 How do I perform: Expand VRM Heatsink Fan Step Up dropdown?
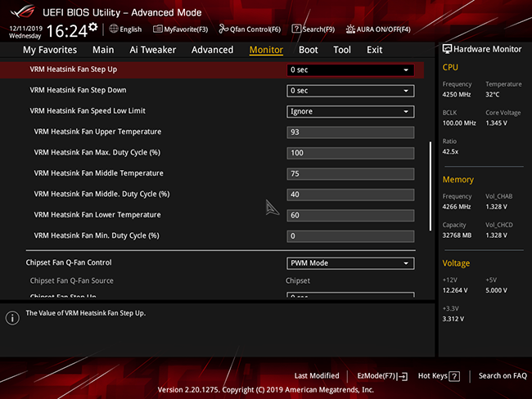[350, 70]
